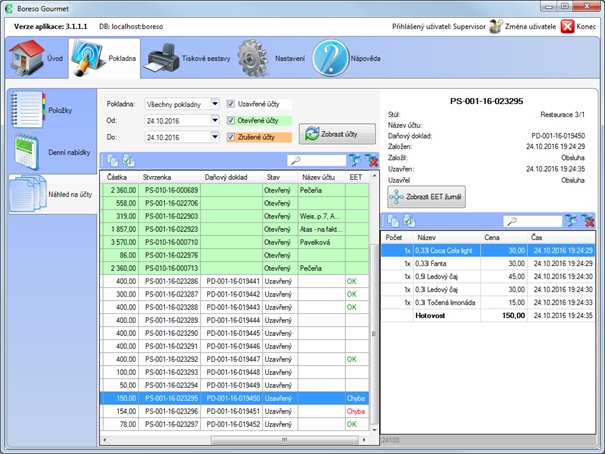Toggle the Uzavřené účty checkbox
The width and height of the screenshot is (605, 454).
pyautogui.click(x=232, y=104)
